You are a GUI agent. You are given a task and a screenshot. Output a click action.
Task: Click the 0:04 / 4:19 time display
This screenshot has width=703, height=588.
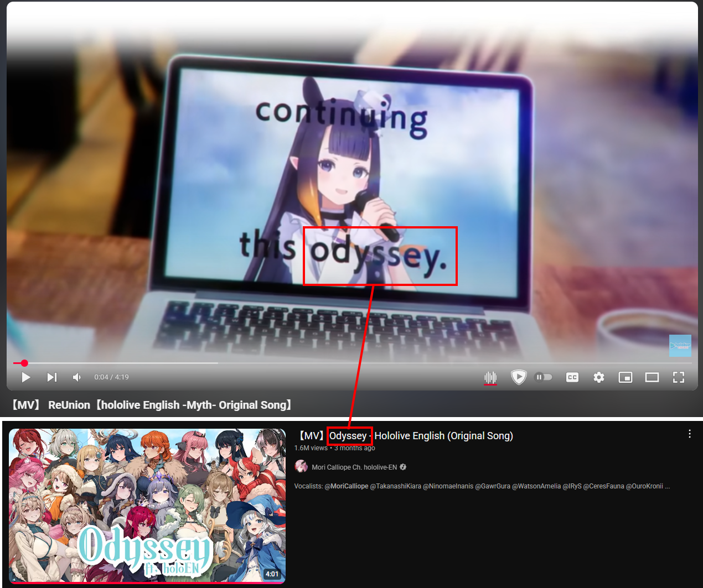click(111, 377)
